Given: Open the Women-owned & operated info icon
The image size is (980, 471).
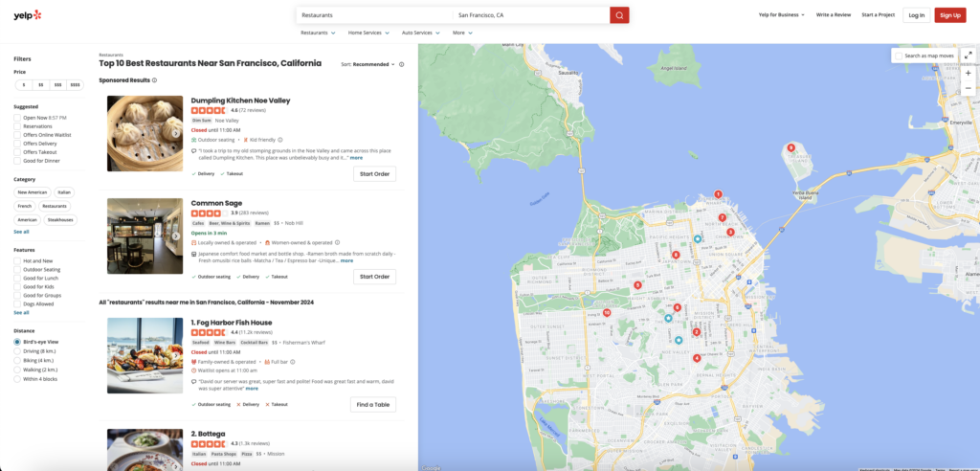Looking at the screenshot, I should coord(338,243).
